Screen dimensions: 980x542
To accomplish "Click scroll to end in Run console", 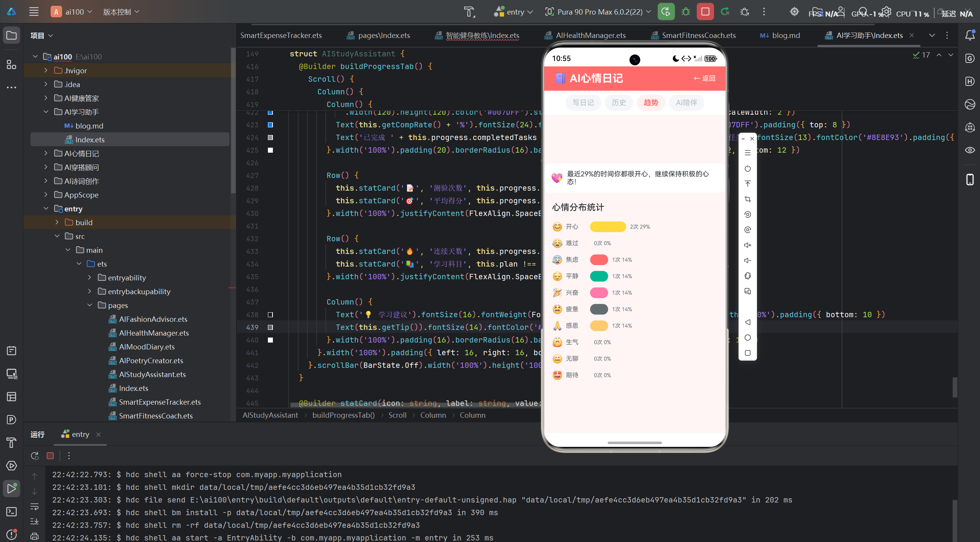I will (34, 521).
